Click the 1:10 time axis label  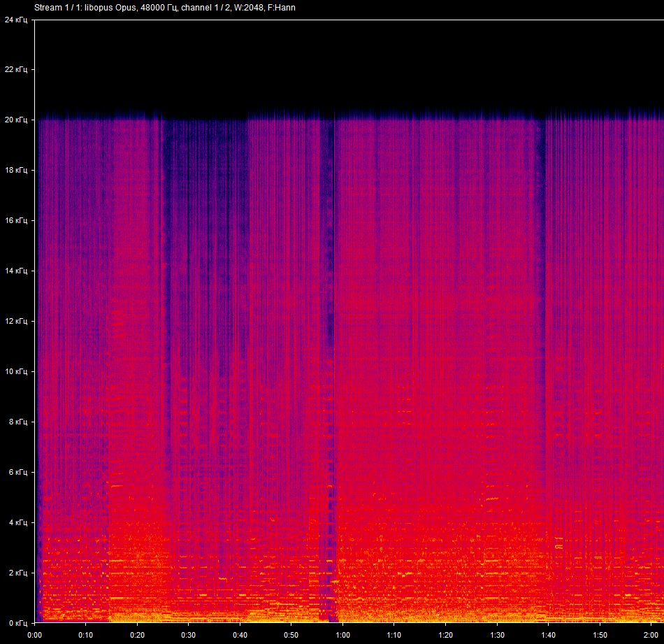point(394,635)
